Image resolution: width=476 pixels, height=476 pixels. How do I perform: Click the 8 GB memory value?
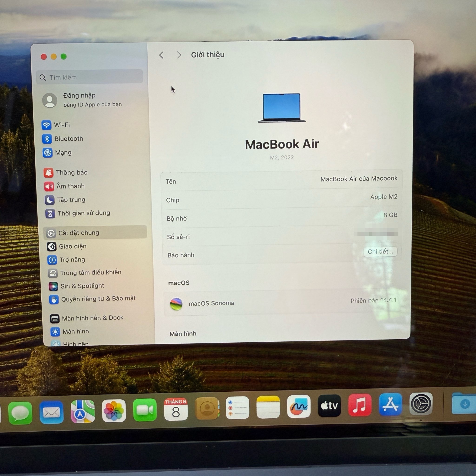click(x=390, y=215)
